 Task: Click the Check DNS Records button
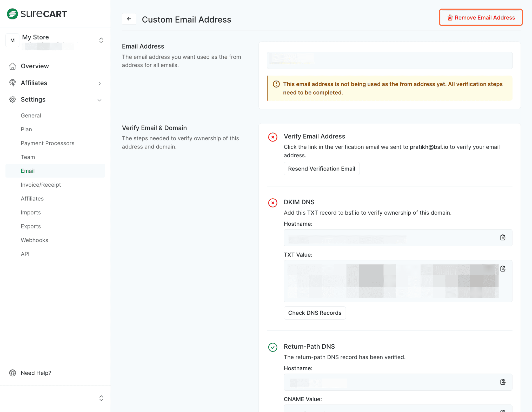(x=315, y=313)
